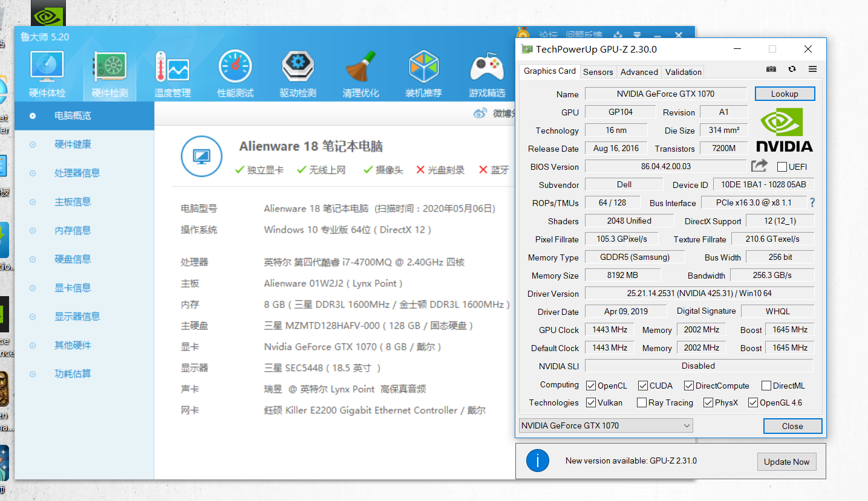Click the NVIDIA SLI field showing Disabled
The image size is (868, 501).
click(x=699, y=366)
